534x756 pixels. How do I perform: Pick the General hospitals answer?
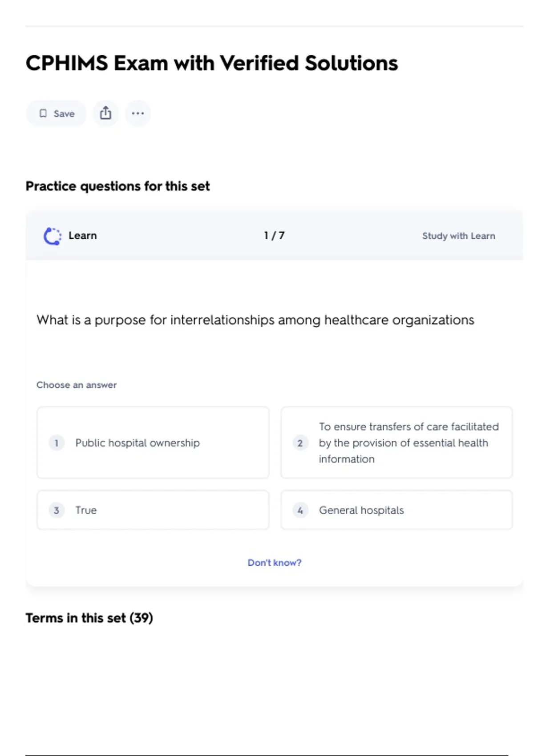point(396,510)
